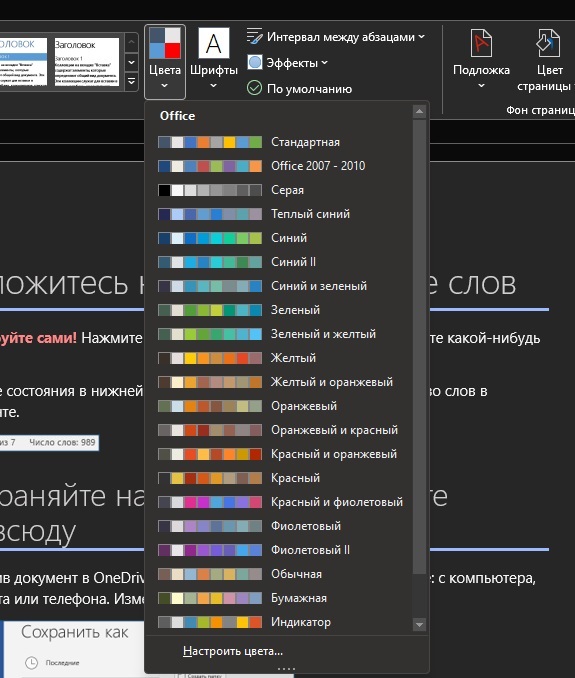
Task: Click the Цвет страницы icon
Action: tap(548, 43)
